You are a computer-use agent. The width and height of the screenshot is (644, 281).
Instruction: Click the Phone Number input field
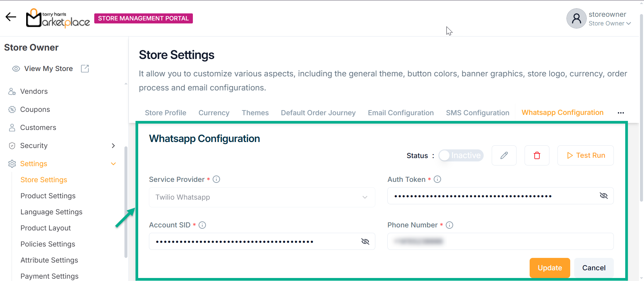pos(500,241)
